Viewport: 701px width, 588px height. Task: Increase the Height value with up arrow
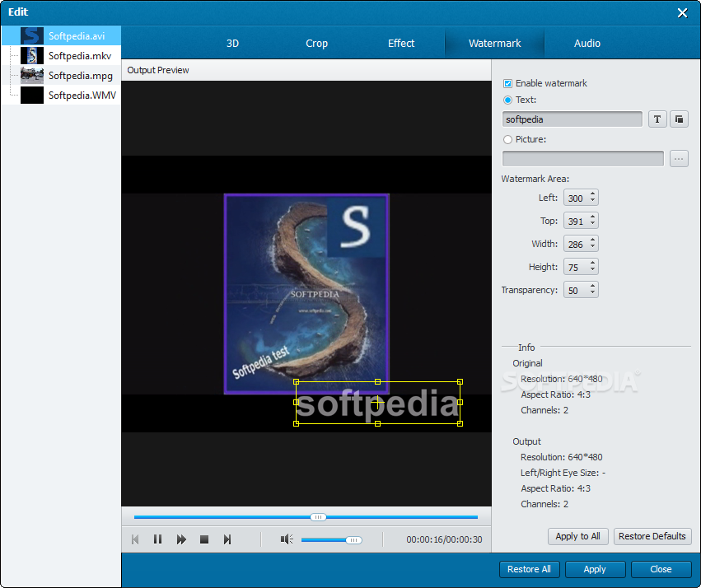click(593, 264)
